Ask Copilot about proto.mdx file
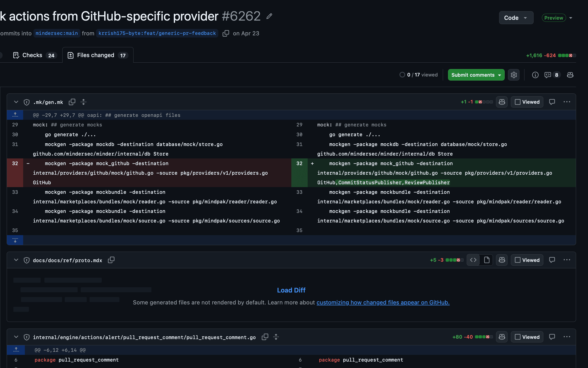The height and width of the screenshot is (368, 588). pos(502,260)
